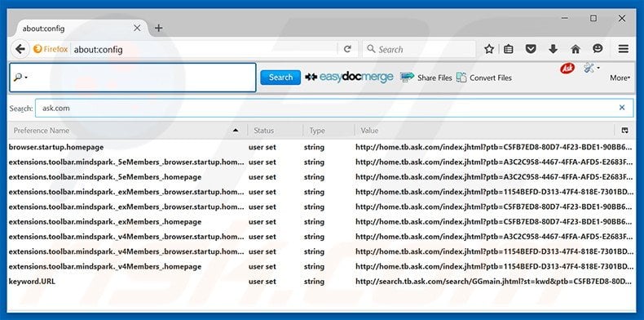The image size is (644, 320).
Task: Click the easydocmerge logo in toolbar
Action: 349,78
